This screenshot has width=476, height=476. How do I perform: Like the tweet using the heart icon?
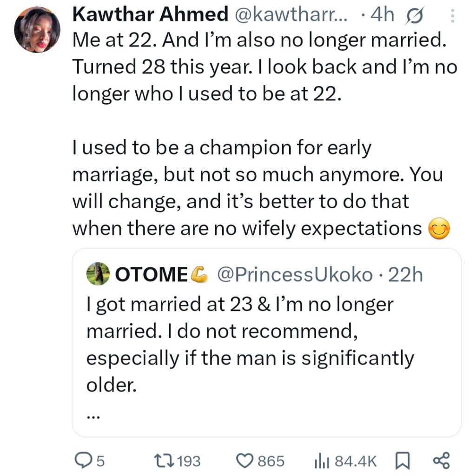tap(245, 461)
